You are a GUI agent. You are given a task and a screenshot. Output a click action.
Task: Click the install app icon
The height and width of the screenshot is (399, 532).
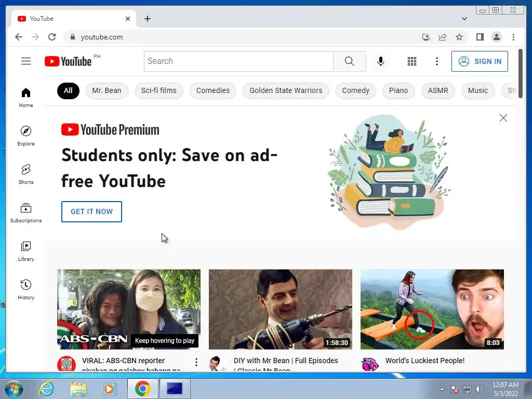click(x=426, y=37)
